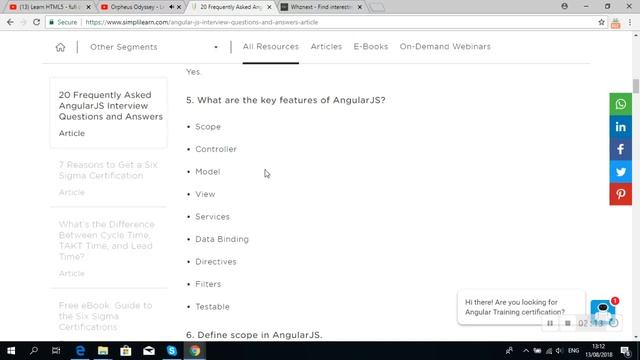Share the article on Facebook

620,149
